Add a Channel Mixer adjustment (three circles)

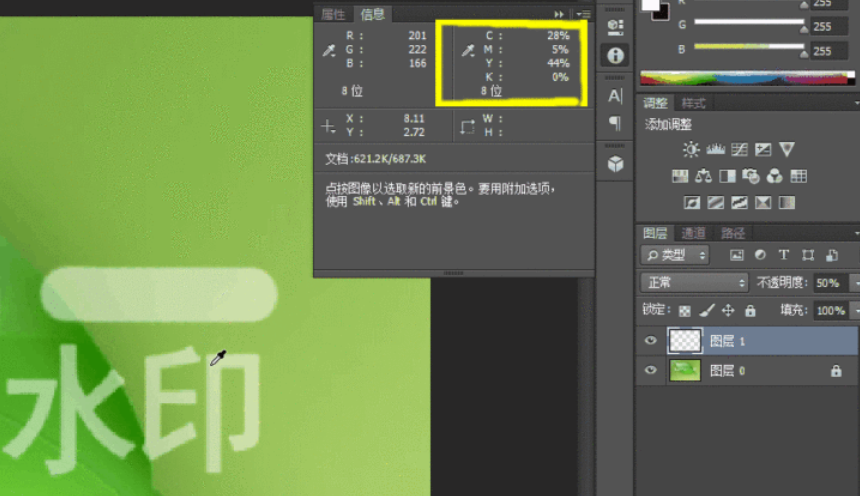click(x=774, y=176)
